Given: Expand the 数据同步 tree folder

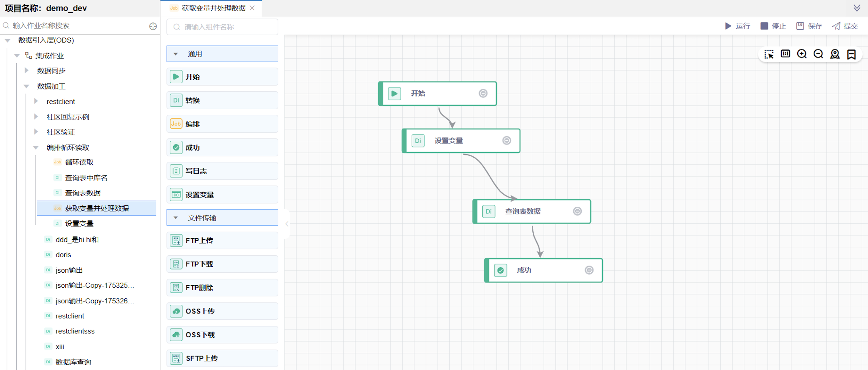Looking at the screenshot, I should [27, 70].
